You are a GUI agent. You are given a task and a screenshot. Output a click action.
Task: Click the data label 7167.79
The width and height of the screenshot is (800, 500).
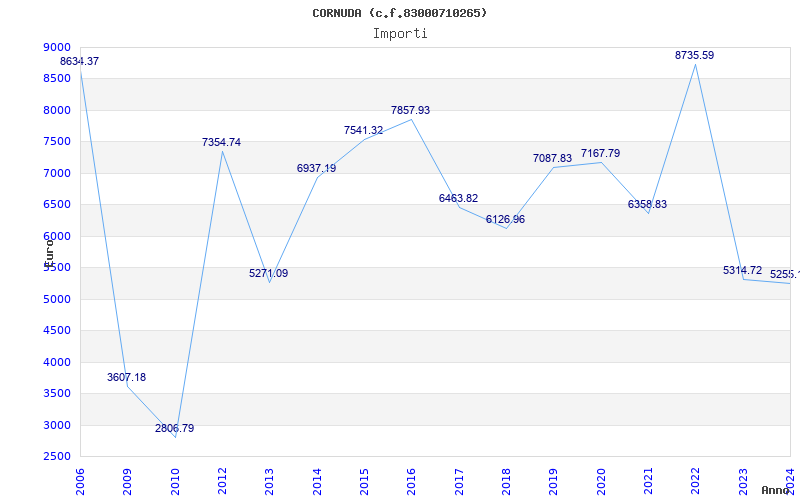pyautogui.click(x=601, y=154)
